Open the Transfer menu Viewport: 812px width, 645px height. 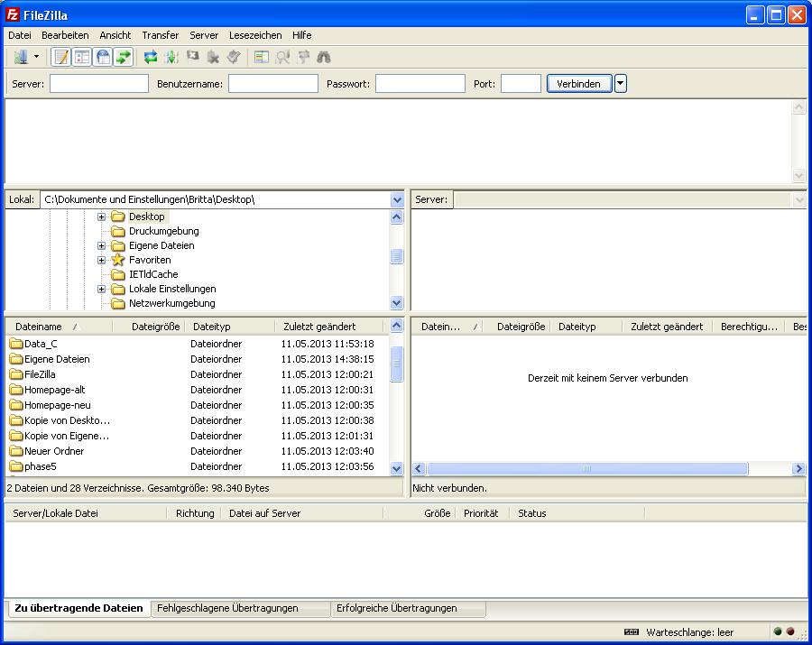coord(160,35)
